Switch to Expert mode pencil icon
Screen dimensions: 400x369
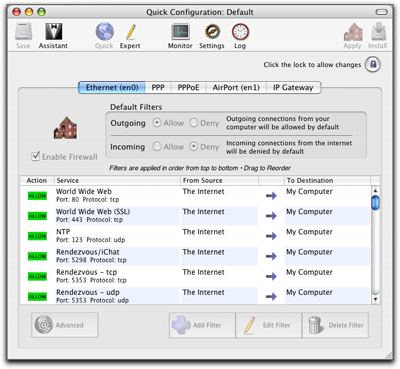click(130, 32)
